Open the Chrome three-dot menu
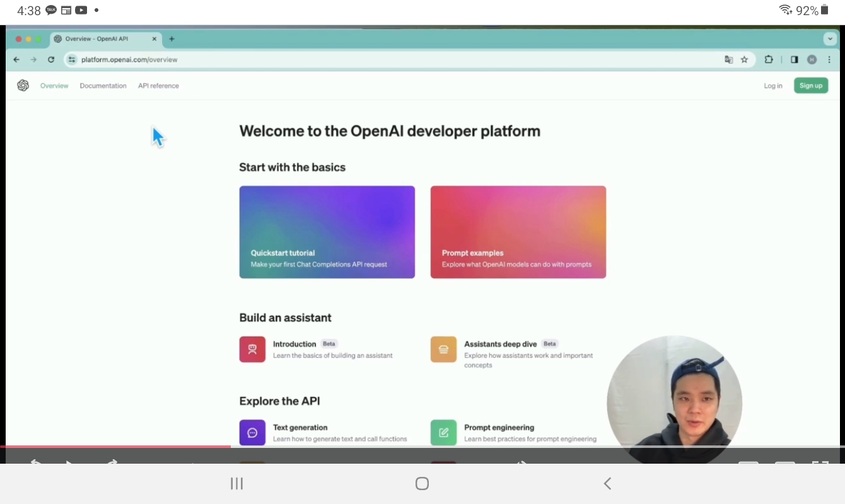845x504 pixels. tap(829, 60)
